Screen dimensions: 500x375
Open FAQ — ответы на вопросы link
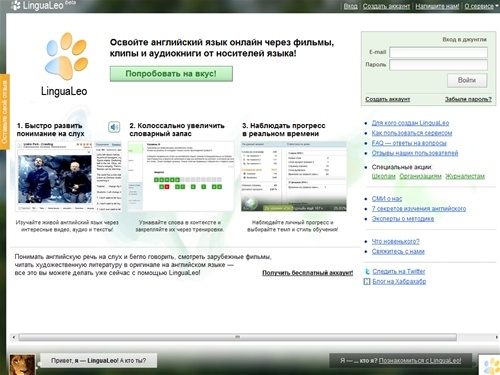click(x=409, y=143)
